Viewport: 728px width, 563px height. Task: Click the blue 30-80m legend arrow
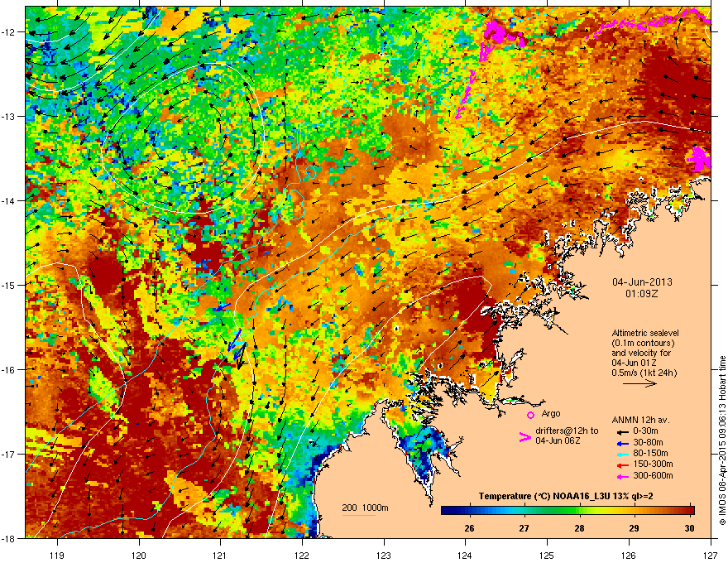(x=622, y=443)
